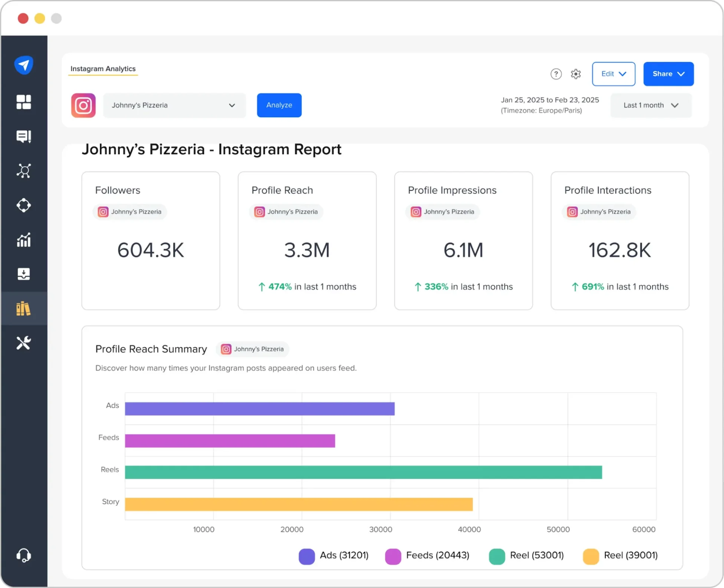724x588 pixels.
Task: Open the analytics bar-chart icon in sidebar
Action: pos(23,240)
